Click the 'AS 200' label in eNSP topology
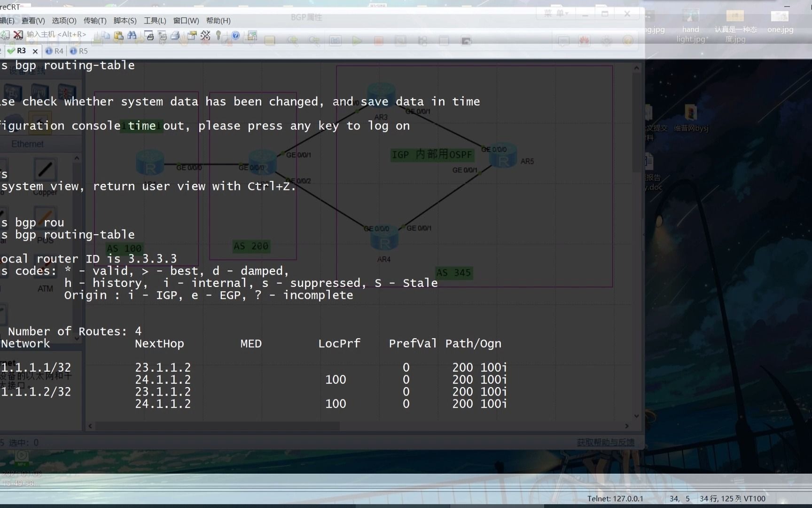 [251, 246]
